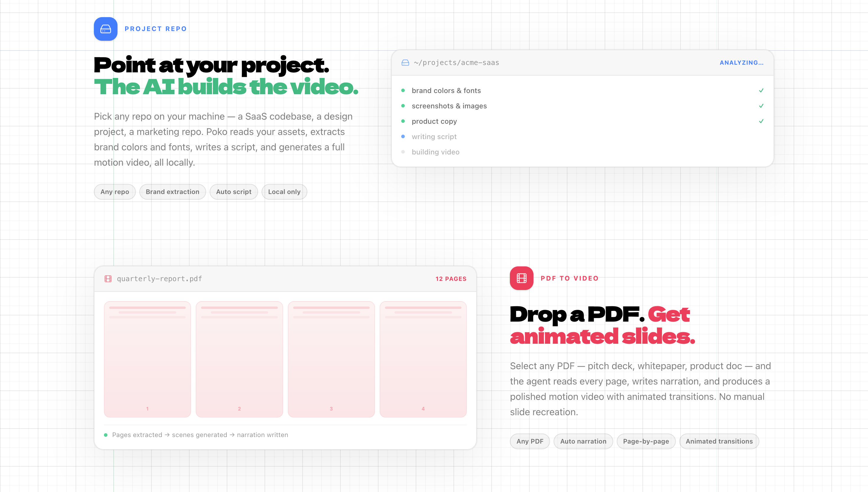Click the product copy row
868x492 pixels.
point(583,121)
